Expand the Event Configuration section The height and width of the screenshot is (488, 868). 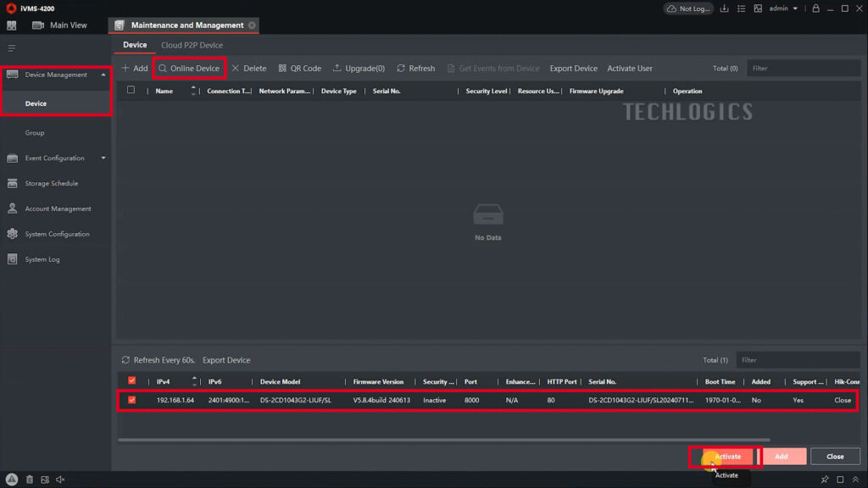[x=103, y=158]
